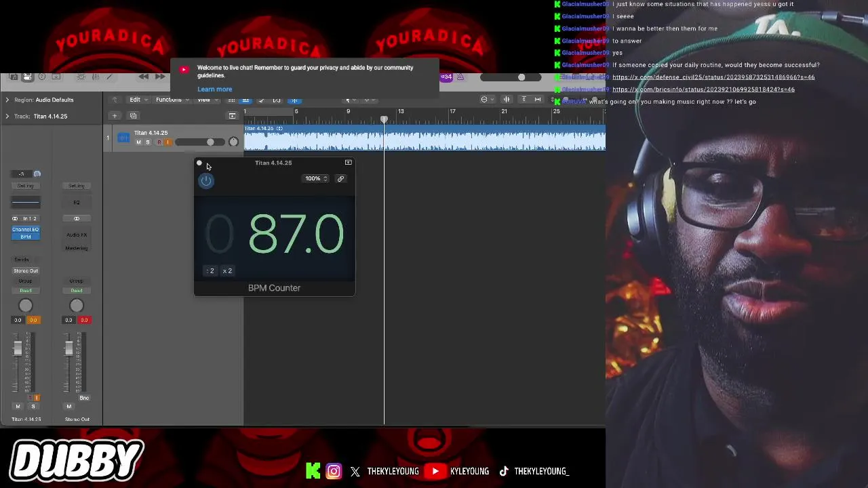Open the green Read automation mode on Titan strip
Image resolution: width=868 pixels, height=488 pixels.
25,291
